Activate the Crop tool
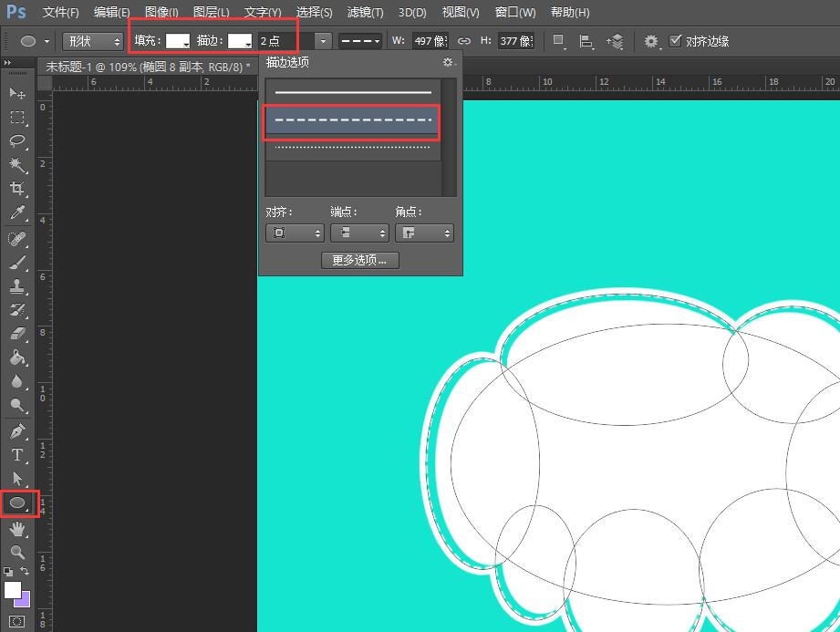This screenshot has height=632, width=840. [x=17, y=189]
